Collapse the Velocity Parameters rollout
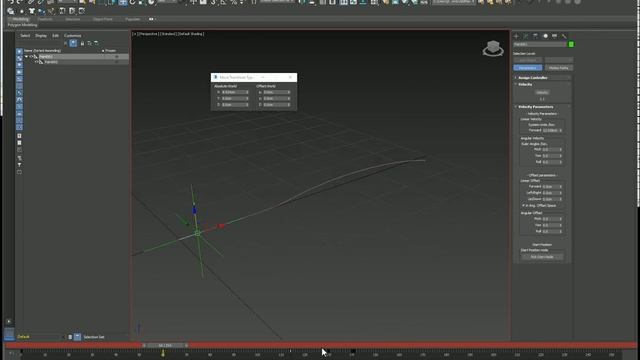The width and height of the screenshot is (640, 360). point(536,107)
